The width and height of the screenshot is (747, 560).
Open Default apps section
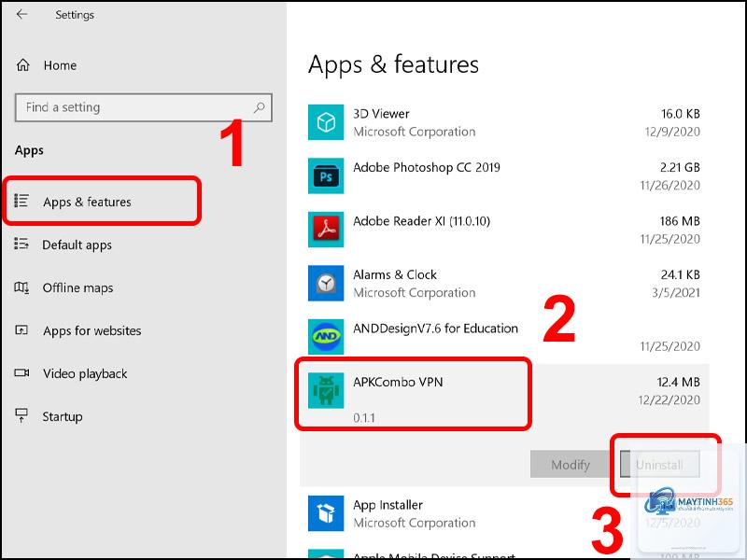[78, 245]
